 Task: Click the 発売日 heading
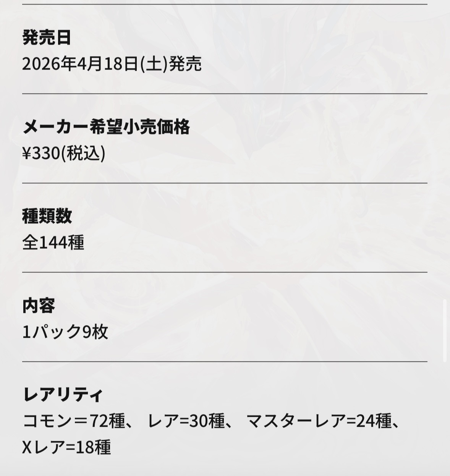pyautogui.click(x=47, y=37)
